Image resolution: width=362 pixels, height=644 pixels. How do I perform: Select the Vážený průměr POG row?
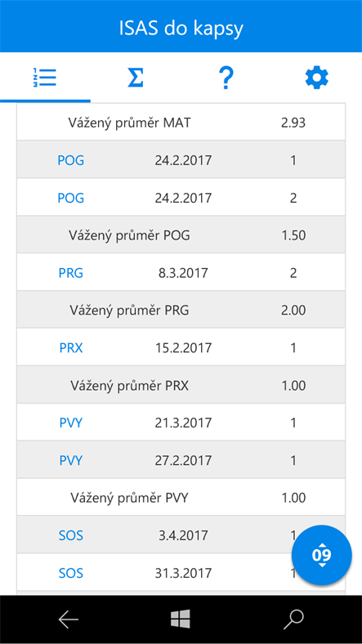(181, 235)
